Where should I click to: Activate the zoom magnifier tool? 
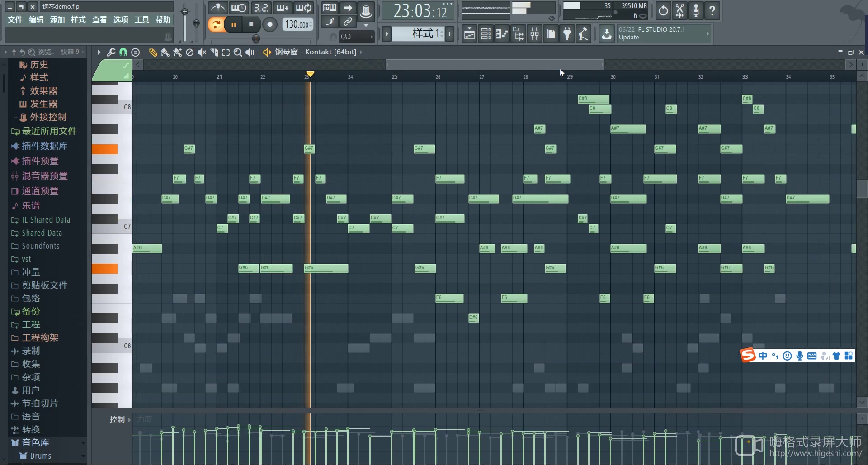pos(238,52)
